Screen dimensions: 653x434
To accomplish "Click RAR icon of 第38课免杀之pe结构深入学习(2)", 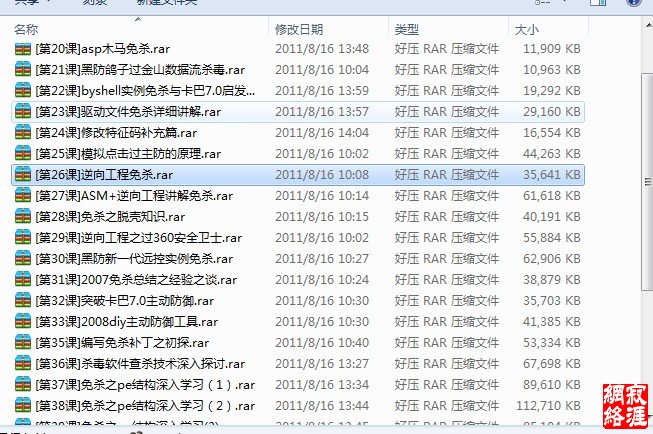I will (x=23, y=406).
